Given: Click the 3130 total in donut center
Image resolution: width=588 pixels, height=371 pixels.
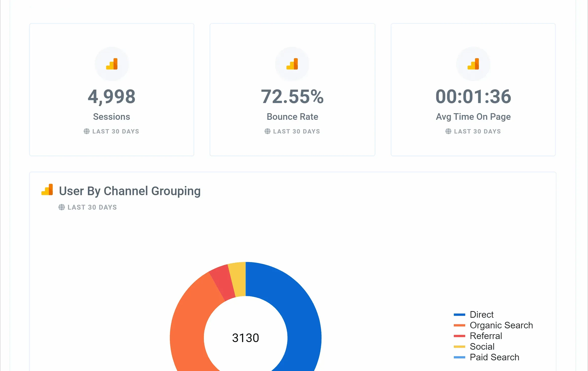Looking at the screenshot, I should coord(246,338).
